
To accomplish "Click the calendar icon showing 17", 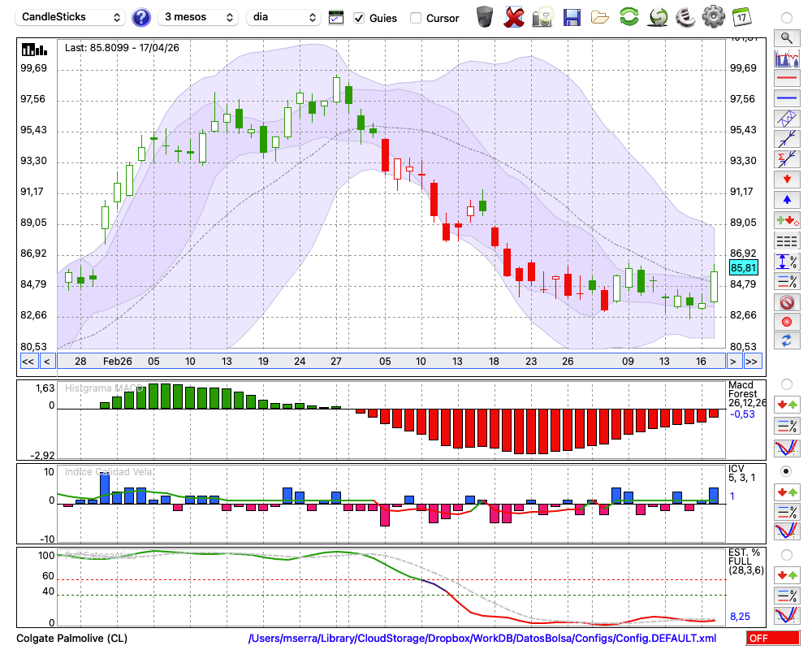I will (741, 17).
